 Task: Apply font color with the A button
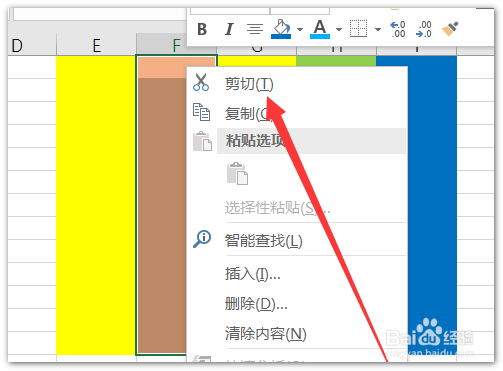click(x=320, y=29)
